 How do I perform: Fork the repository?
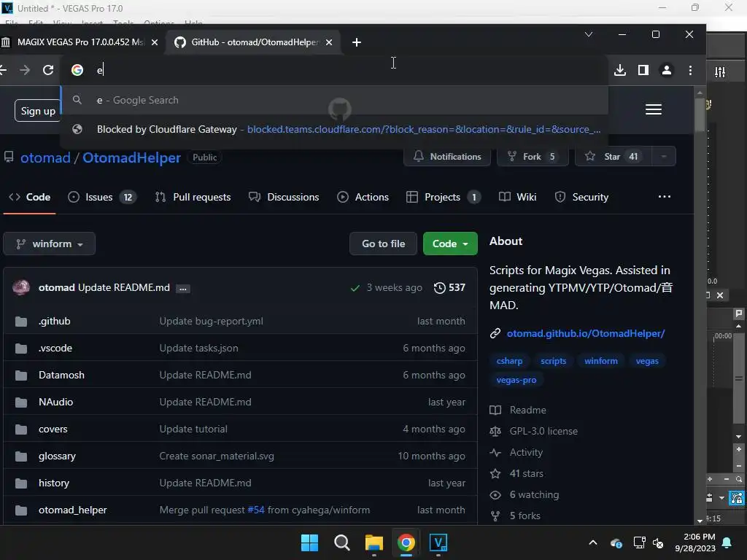(x=532, y=156)
